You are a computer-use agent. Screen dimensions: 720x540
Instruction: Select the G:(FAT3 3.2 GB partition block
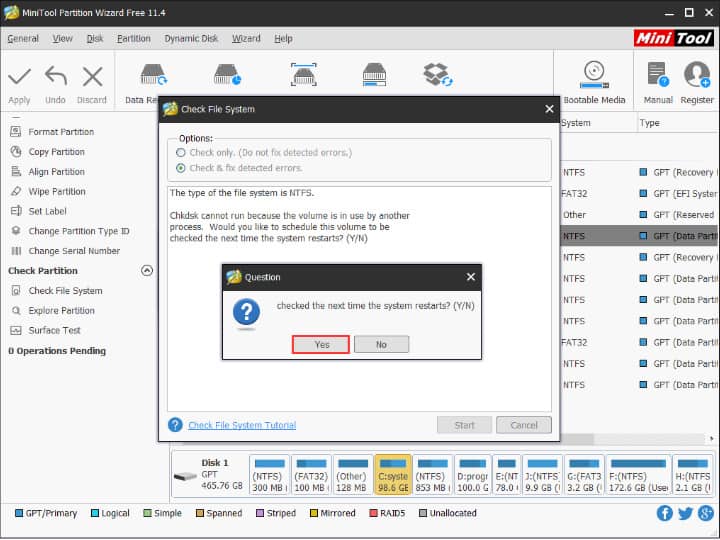[x=584, y=475]
